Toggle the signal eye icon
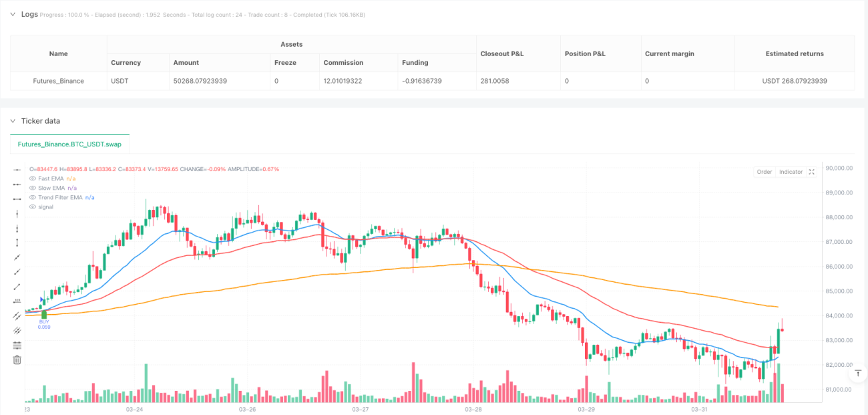Viewport: 868px width, 415px height. click(33, 206)
